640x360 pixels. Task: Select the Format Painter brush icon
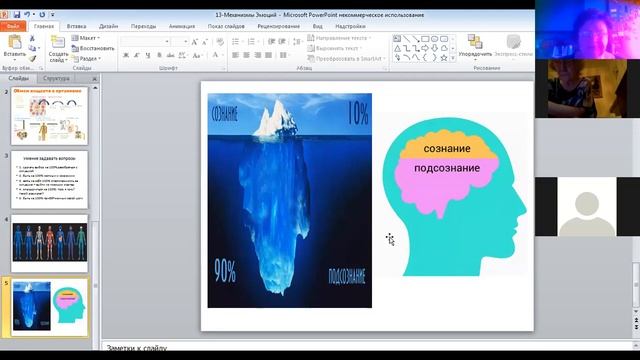(x=32, y=59)
